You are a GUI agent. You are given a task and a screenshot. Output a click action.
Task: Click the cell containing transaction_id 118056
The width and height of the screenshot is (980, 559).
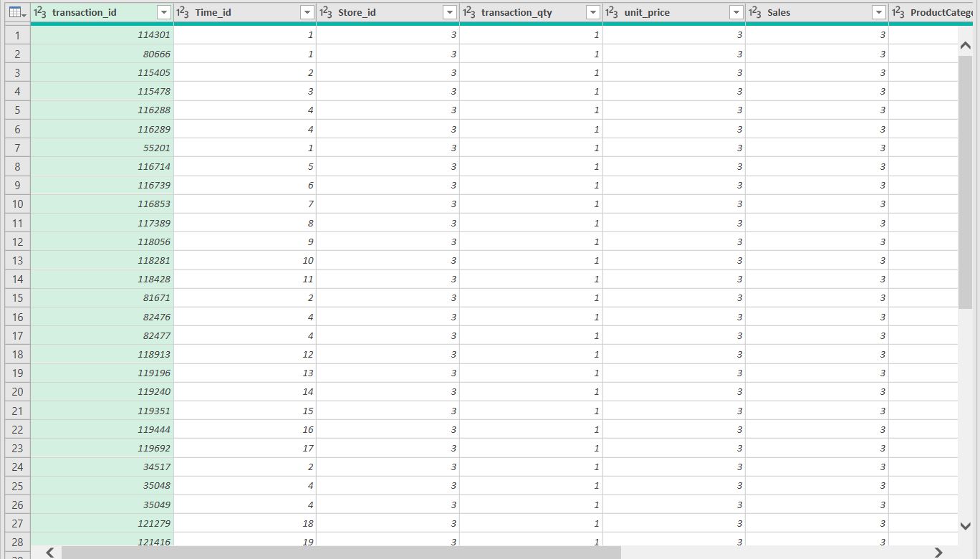point(102,242)
